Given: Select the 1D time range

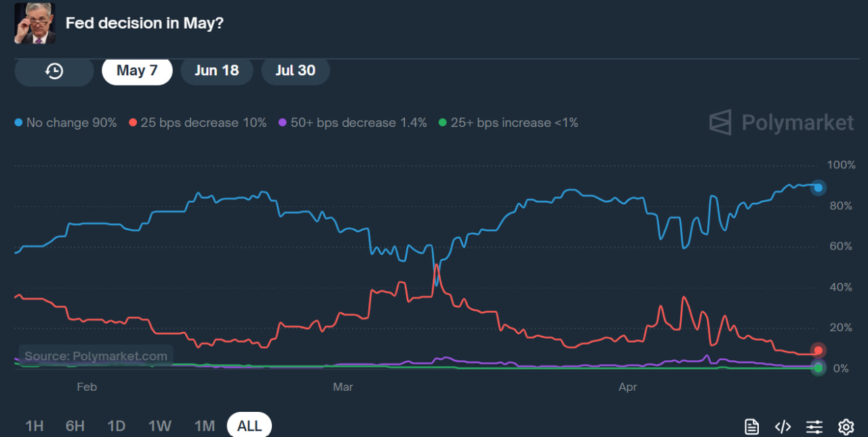Looking at the screenshot, I should tap(117, 426).
